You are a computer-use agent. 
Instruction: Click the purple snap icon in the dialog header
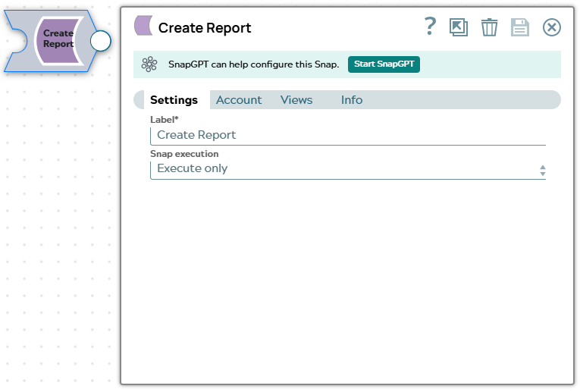[x=143, y=26]
